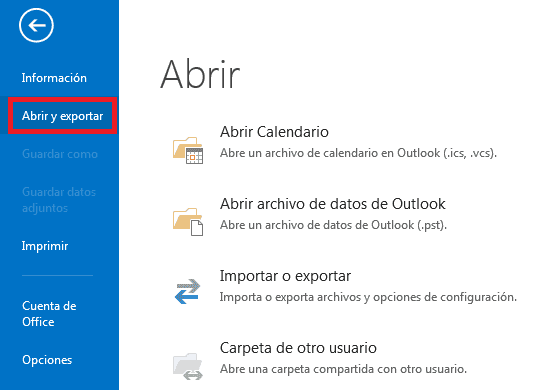Click the shared folder icon for another user

coord(188,366)
